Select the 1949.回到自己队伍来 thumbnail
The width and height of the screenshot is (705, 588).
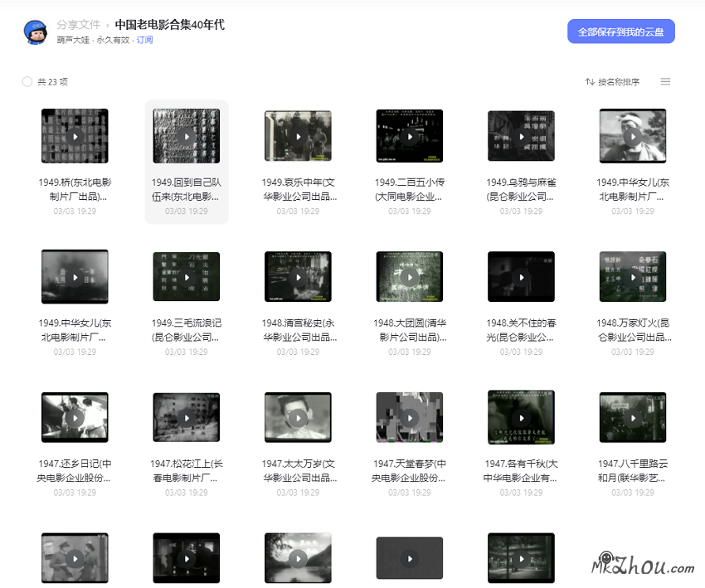pos(186,135)
